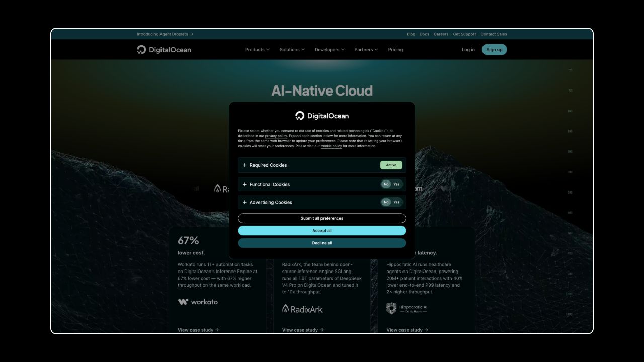Open the Contact Sales link
Screen dimensions: 644x362
[x=494, y=34]
